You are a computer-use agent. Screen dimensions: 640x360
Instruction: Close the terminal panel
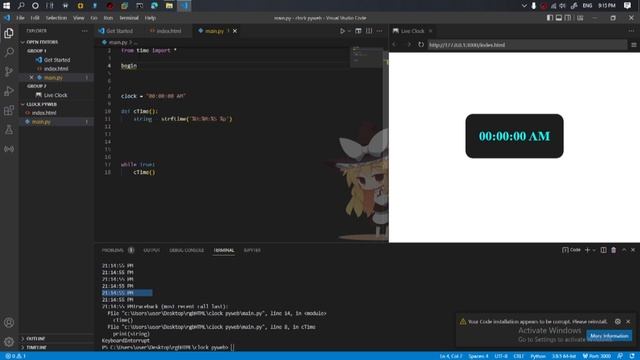tap(633, 250)
